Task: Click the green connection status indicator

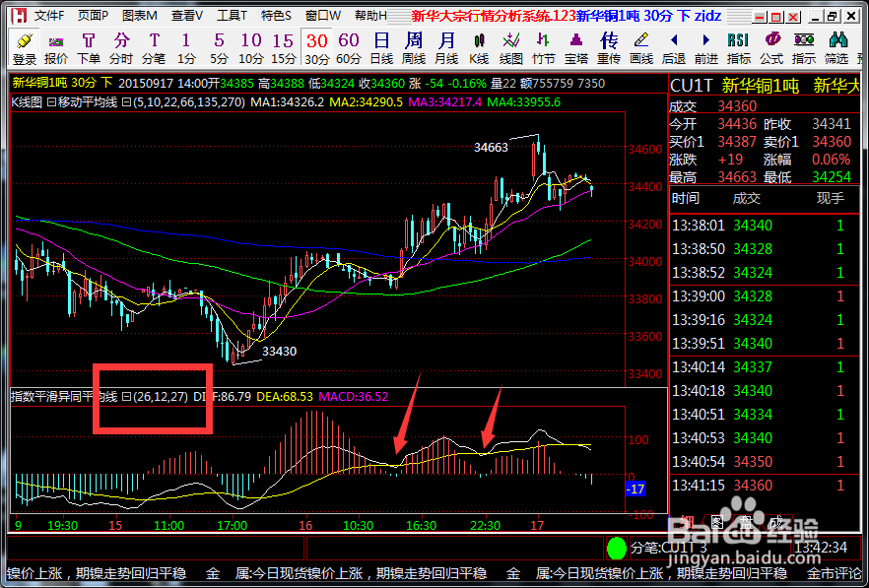Action: tap(617, 548)
